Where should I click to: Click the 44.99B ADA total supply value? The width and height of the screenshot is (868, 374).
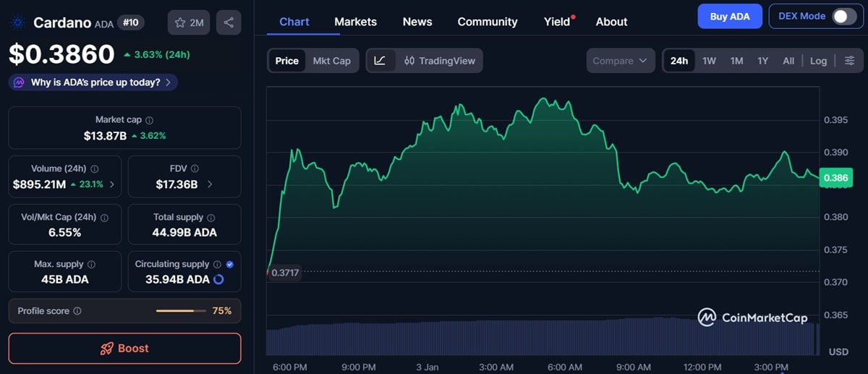click(184, 232)
